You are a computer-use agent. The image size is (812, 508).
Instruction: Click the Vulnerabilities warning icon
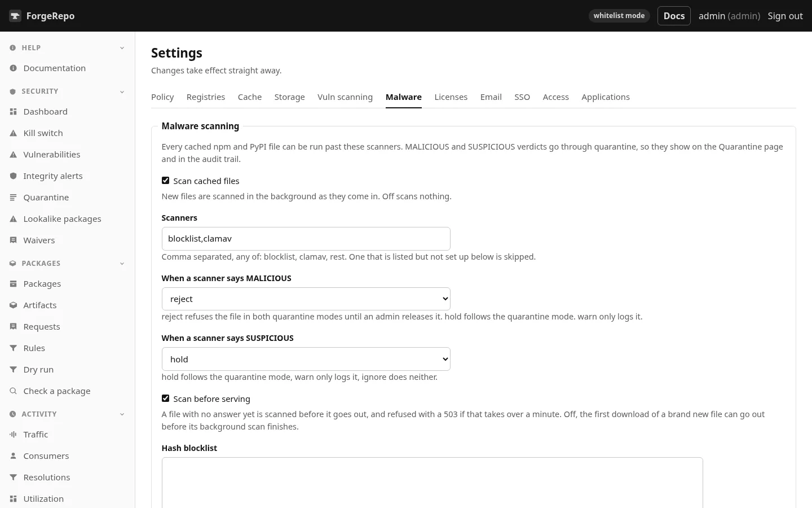pyautogui.click(x=14, y=155)
